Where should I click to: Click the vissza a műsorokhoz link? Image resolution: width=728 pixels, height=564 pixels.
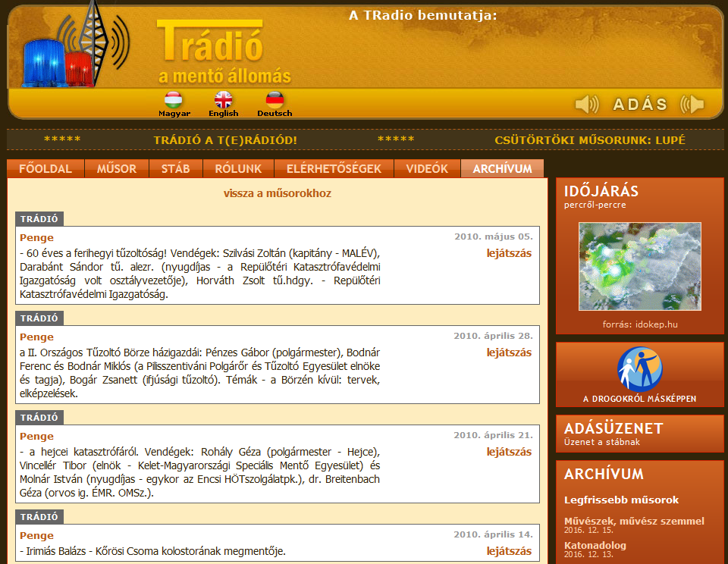point(278,193)
